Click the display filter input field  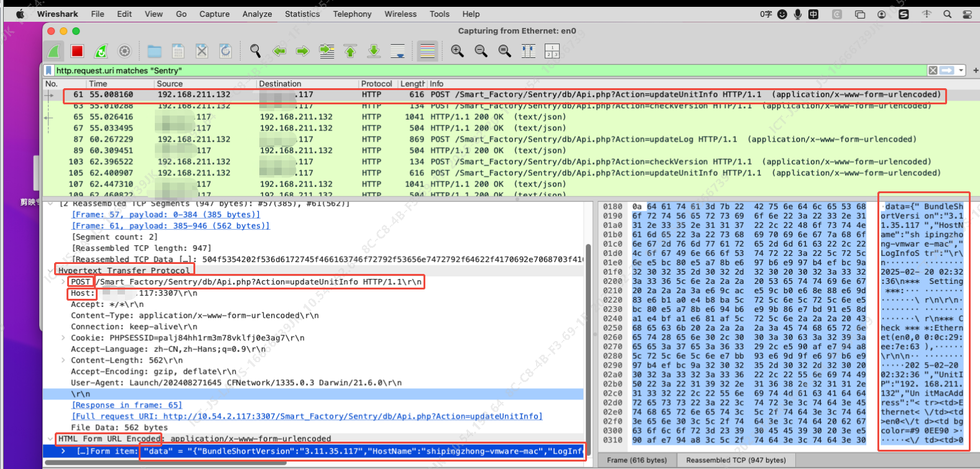(x=490, y=71)
